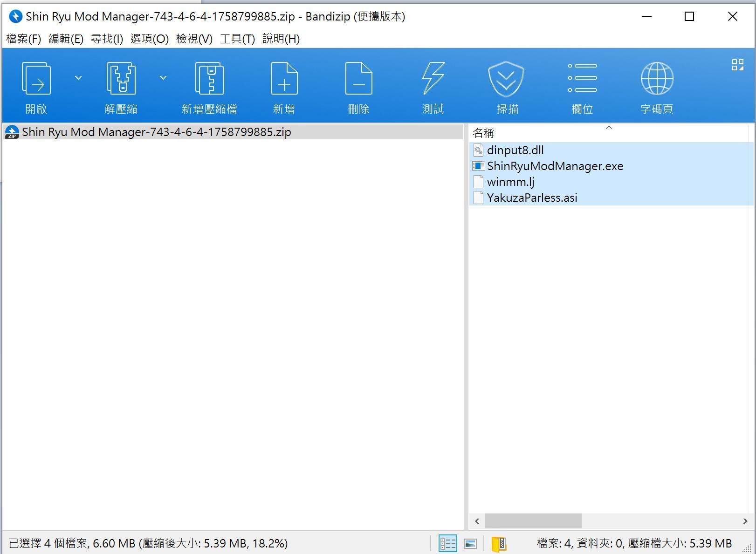Image resolution: width=756 pixels, height=554 pixels.
Task: Click the scrollbar left arrow
Action: (x=477, y=520)
